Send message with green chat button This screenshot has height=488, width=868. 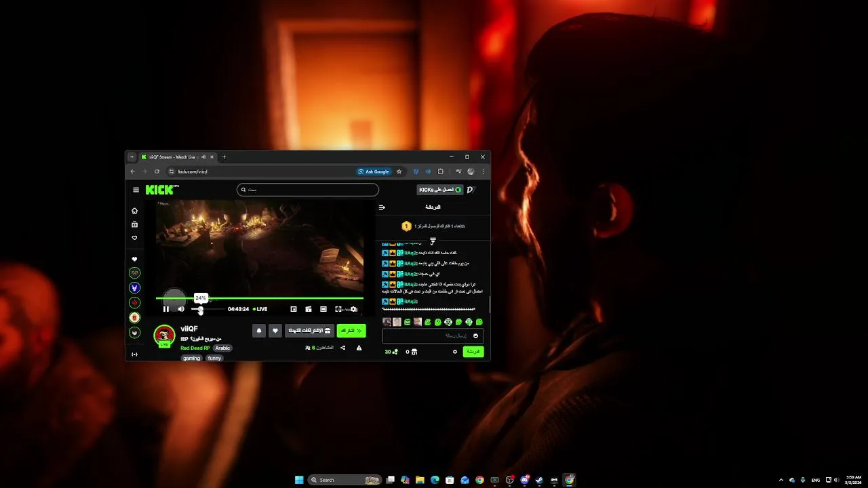point(473,352)
